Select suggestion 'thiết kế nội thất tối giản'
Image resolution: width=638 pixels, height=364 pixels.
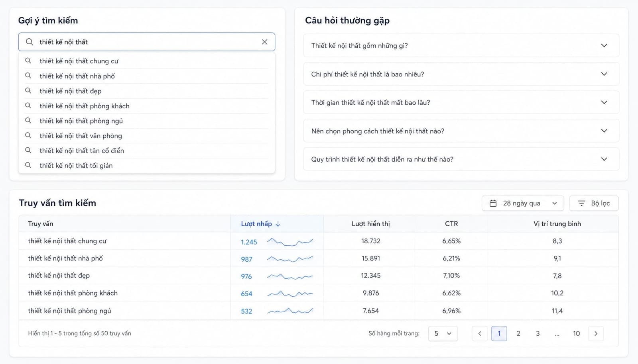pyautogui.click(x=147, y=165)
